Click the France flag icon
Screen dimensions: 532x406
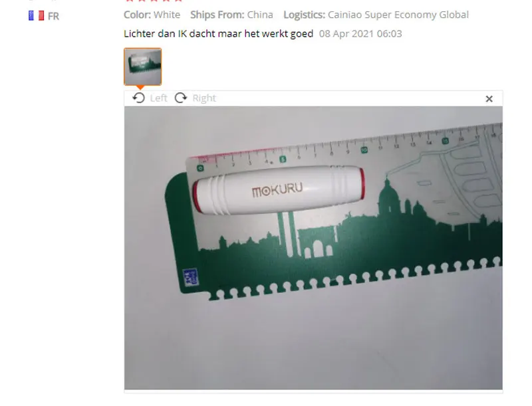[x=37, y=15]
